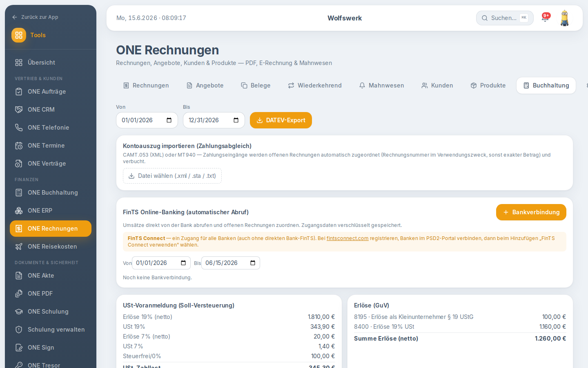
Task: Open ONE ERP boxes icon
Action: [x=19, y=211]
